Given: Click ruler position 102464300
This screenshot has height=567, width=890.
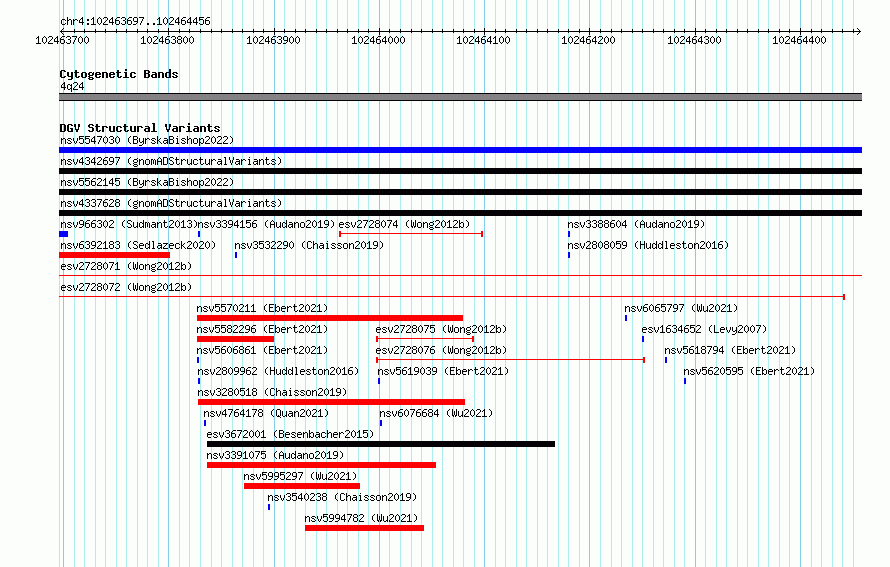Looking at the screenshot, I should 694,40.
